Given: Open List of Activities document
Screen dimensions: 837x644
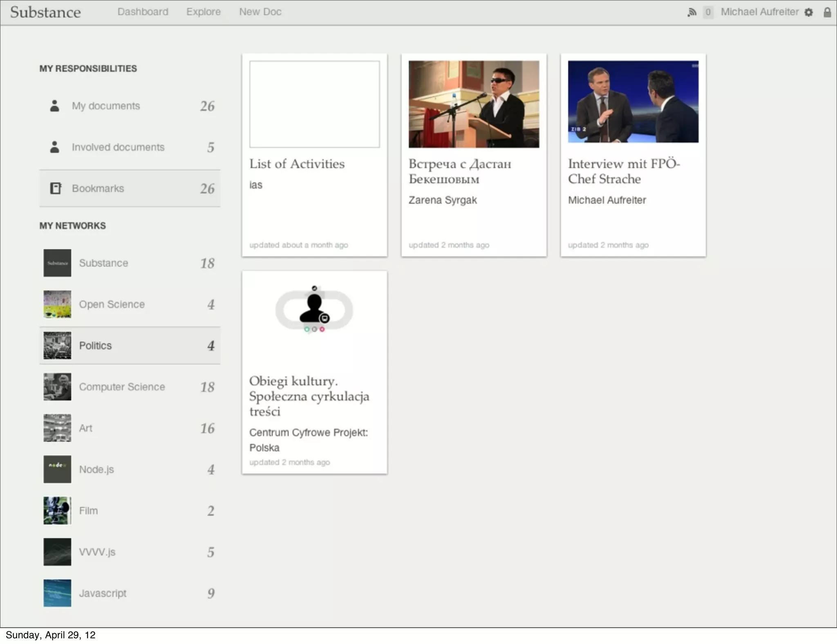Looking at the screenshot, I should tap(297, 164).
